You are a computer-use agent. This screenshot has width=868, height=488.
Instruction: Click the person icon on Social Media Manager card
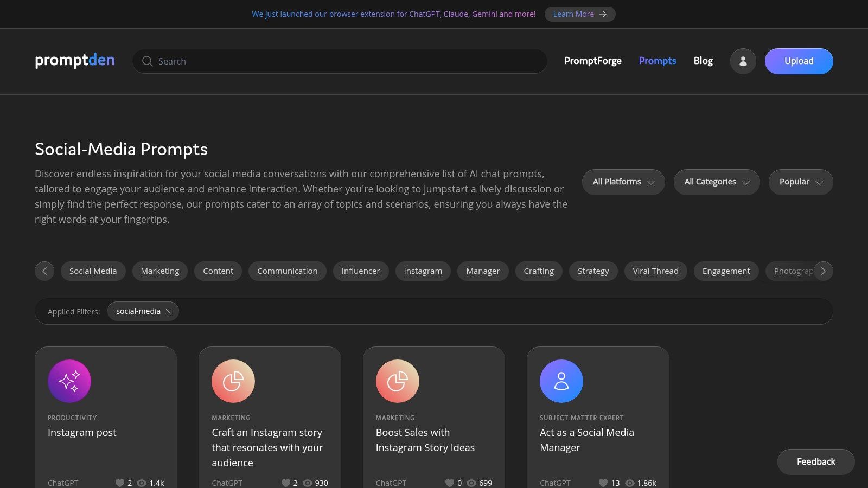(561, 381)
